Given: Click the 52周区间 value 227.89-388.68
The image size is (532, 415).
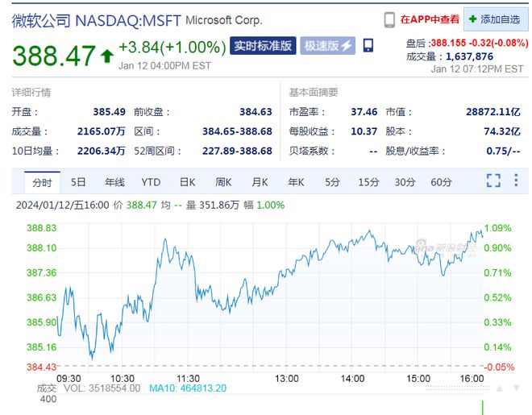Looking at the screenshot, I should (237, 151).
